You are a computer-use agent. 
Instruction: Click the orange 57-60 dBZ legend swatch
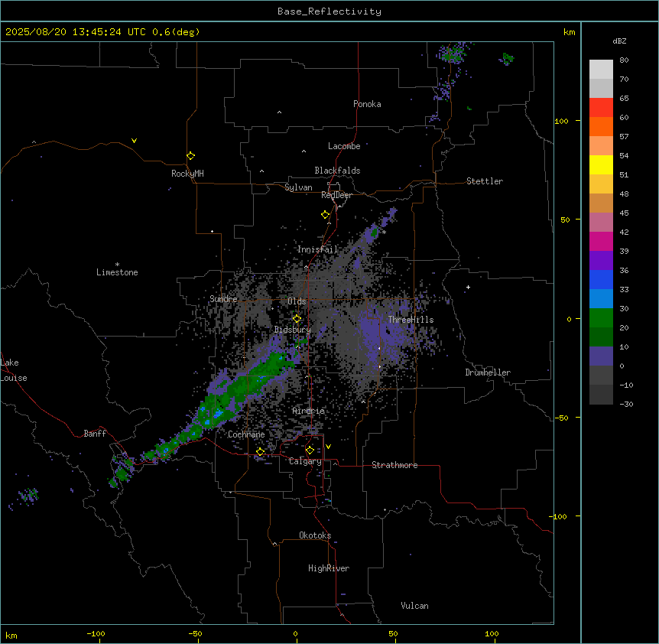pos(601,126)
